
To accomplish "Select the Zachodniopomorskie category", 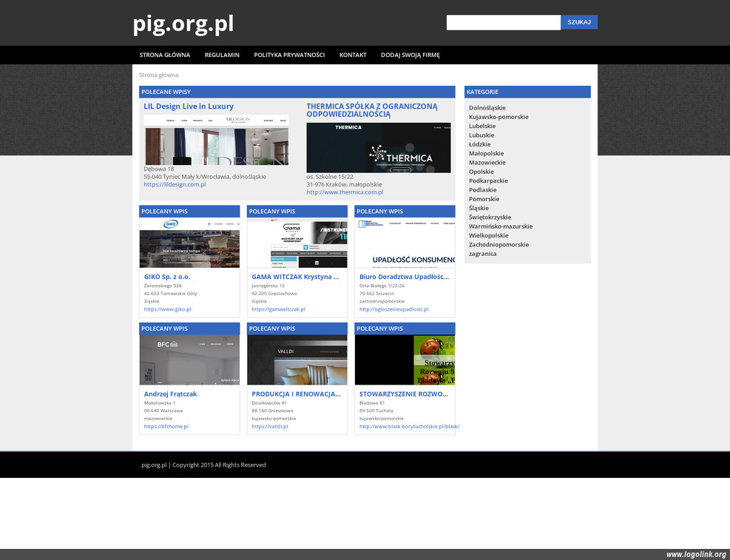I will pyautogui.click(x=499, y=244).
